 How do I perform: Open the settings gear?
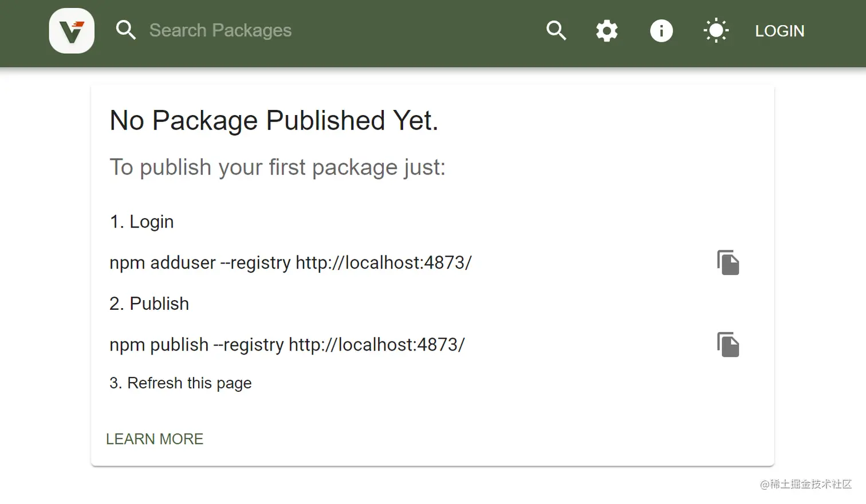pyautogui.click(x=607, y=31)
